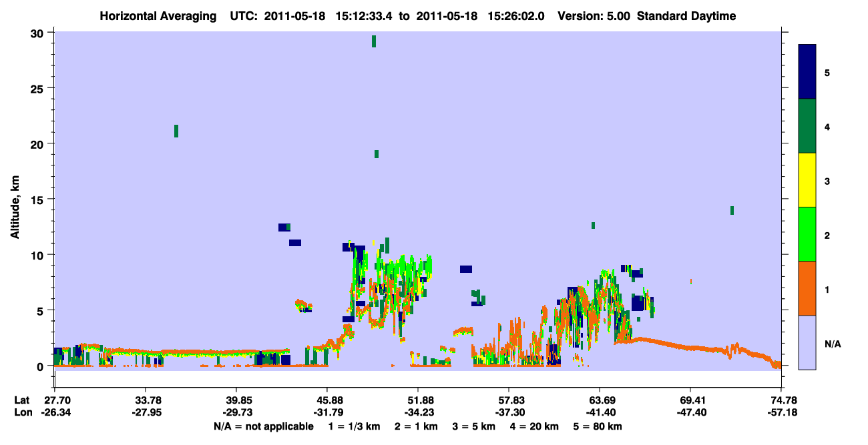Click the legend text 'N/A = not applicable'

click(x=263, y=426)
